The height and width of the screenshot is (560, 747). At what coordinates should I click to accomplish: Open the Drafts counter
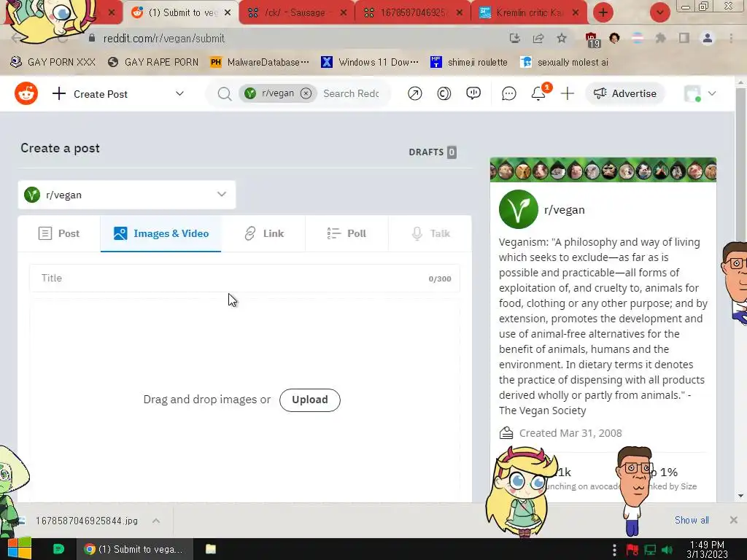point(433,152)
